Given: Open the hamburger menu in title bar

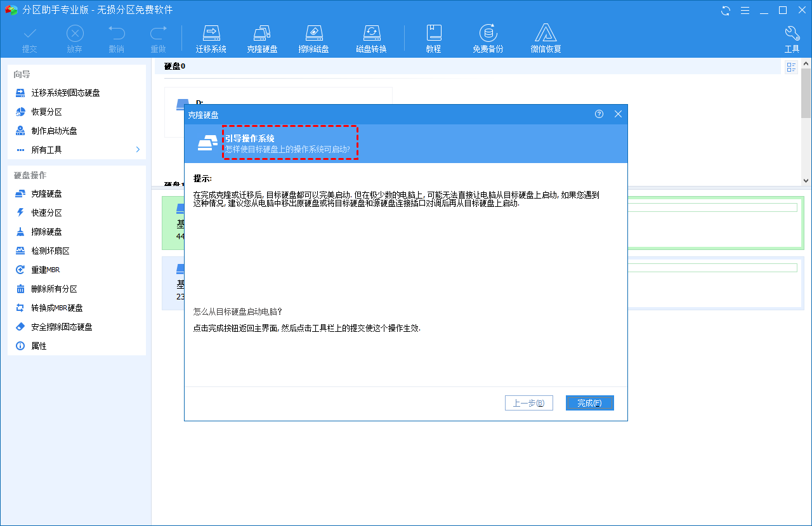Looking at the screenshot, I should pyautogui.click(x=745, y=10).
